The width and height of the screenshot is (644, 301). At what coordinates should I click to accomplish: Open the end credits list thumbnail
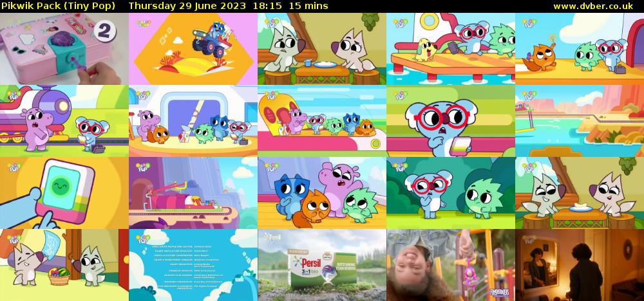pos(193,265)
